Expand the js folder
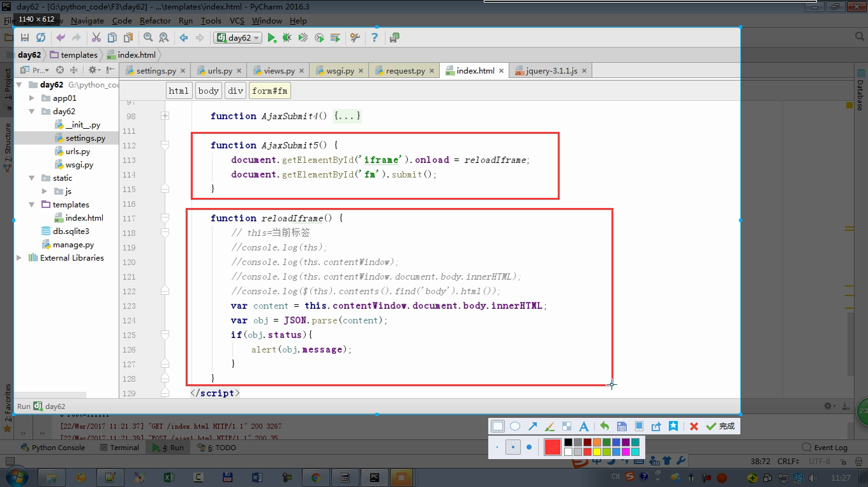Image resolution: width=868 pixels, height=487 pixels. coord(44,192)
